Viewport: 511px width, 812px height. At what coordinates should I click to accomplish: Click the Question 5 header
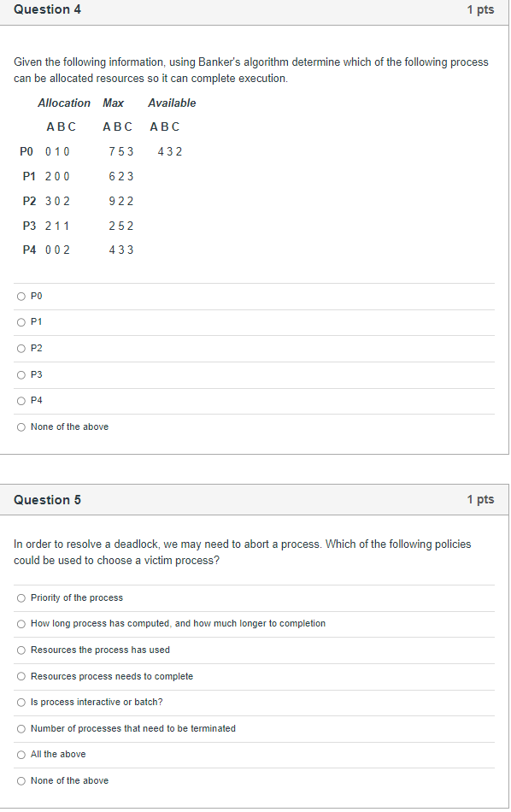[x=47, y=499]
